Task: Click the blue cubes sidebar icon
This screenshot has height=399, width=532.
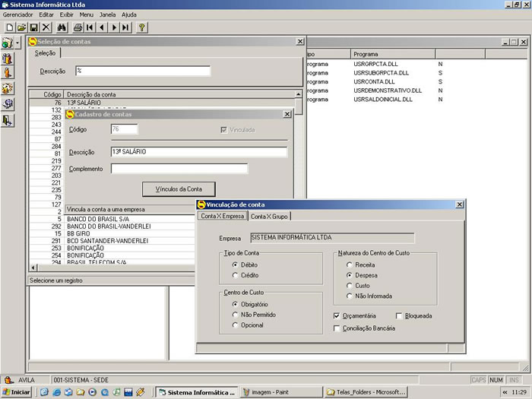Action: (8, 104)
